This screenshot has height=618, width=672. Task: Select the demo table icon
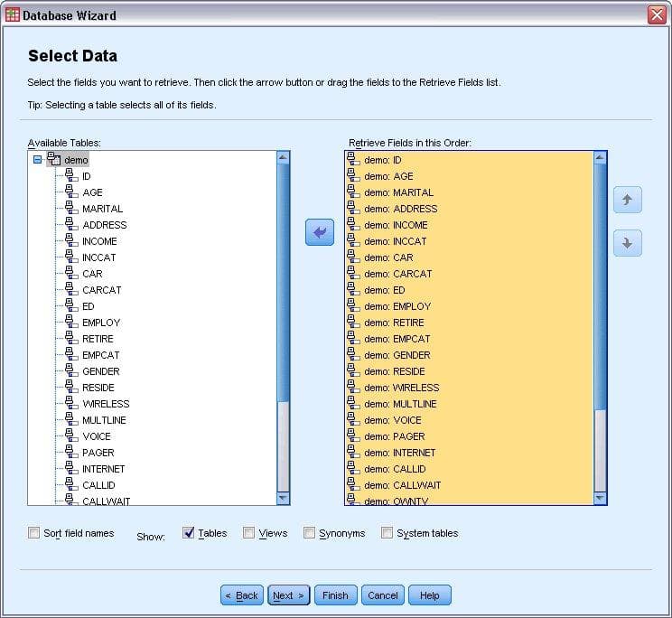(x=53, y=160)
